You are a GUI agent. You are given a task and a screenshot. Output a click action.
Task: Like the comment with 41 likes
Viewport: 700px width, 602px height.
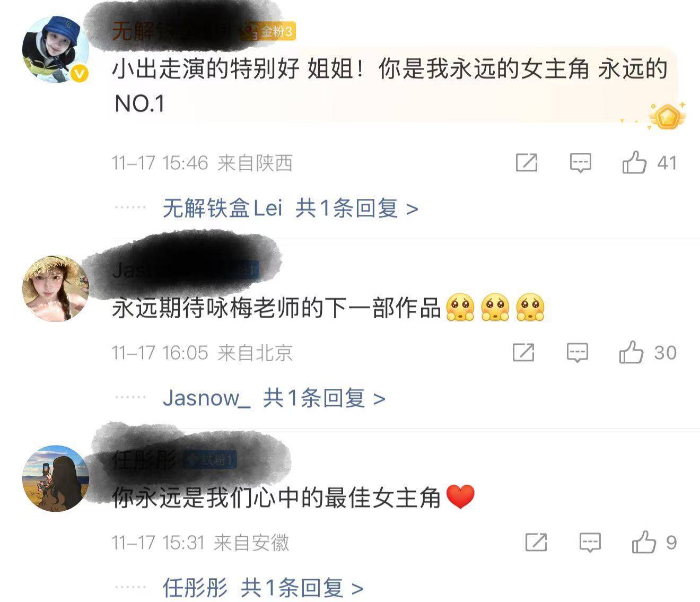(x=635, y=162)
